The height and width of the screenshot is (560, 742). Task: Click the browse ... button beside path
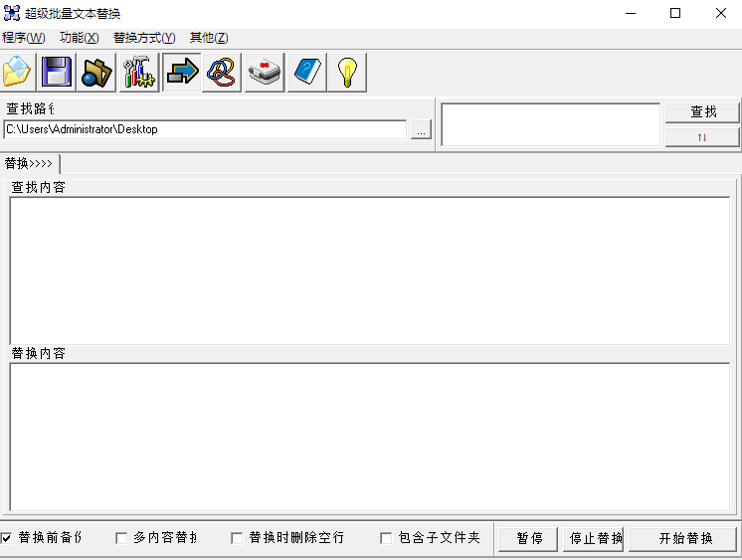click(421, 130)
